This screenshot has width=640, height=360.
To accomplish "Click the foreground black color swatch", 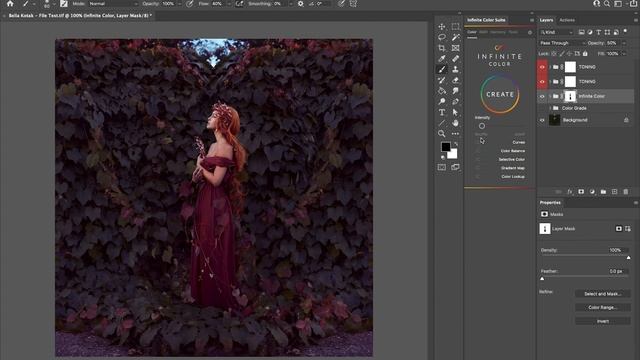I will coord(445,147).
